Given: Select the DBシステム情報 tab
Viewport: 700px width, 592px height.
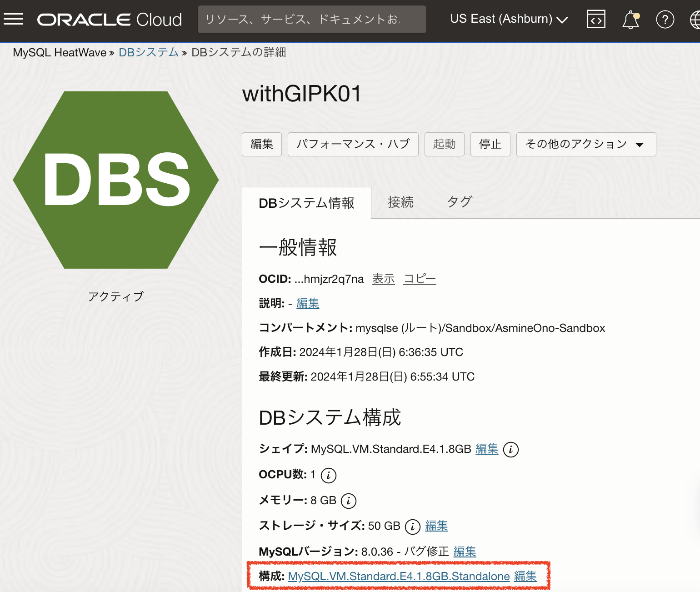Looking at the screenshot, I should pyautogui.click(x=306, y=203).
